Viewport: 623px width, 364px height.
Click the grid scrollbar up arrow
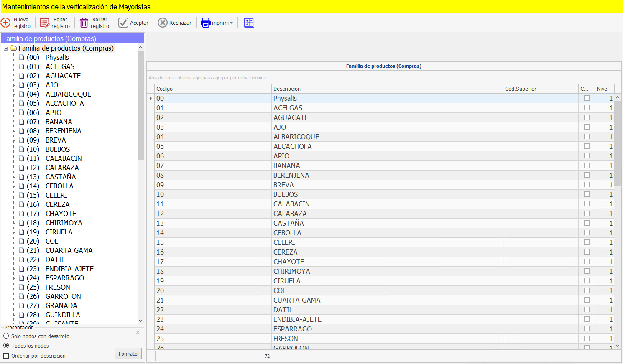tap(618, 97)
